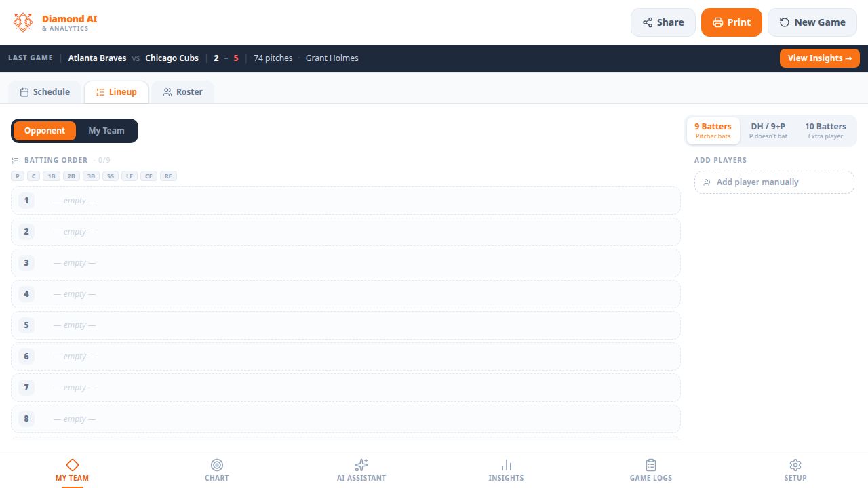Choose 10 Batters extra player format
This screenshot has height=488, width=868.
tap(825, 131)
